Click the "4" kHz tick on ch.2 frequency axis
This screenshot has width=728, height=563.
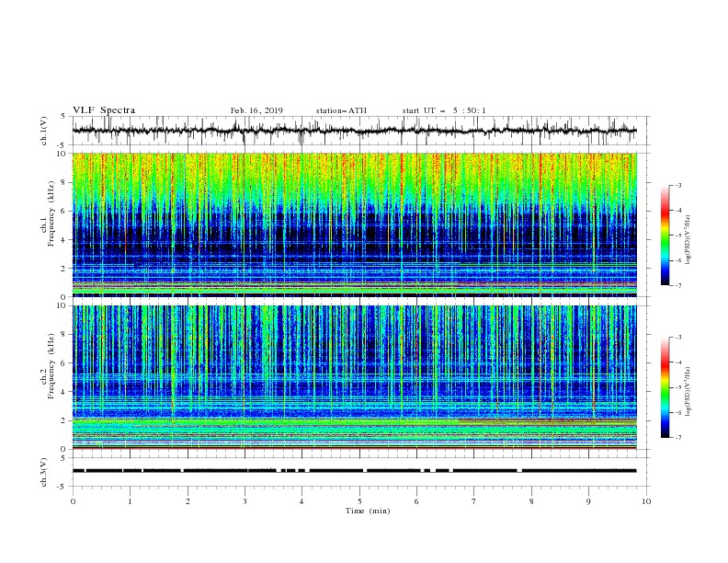point(63,392)
